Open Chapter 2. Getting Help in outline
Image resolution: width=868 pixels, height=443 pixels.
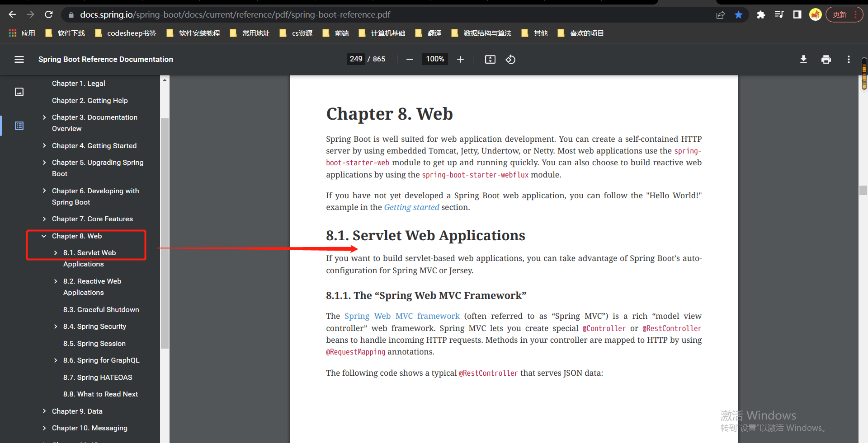(90, 101)
